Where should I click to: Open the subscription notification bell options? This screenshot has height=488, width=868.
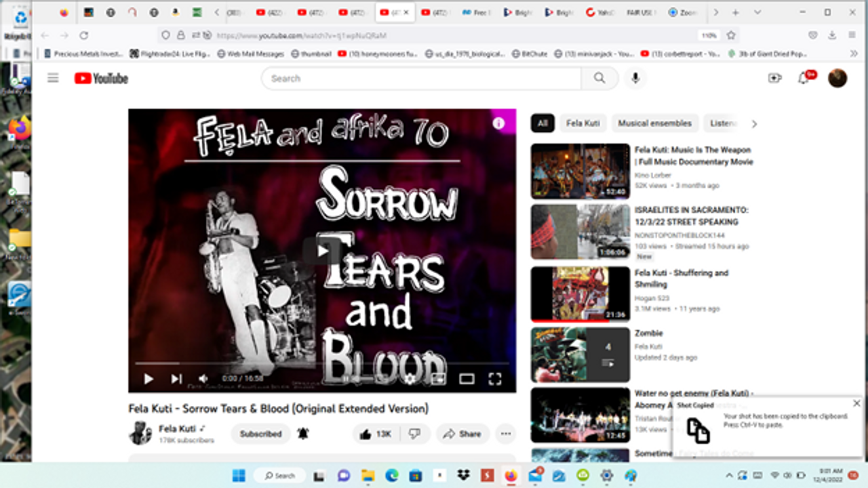[303, 434]
